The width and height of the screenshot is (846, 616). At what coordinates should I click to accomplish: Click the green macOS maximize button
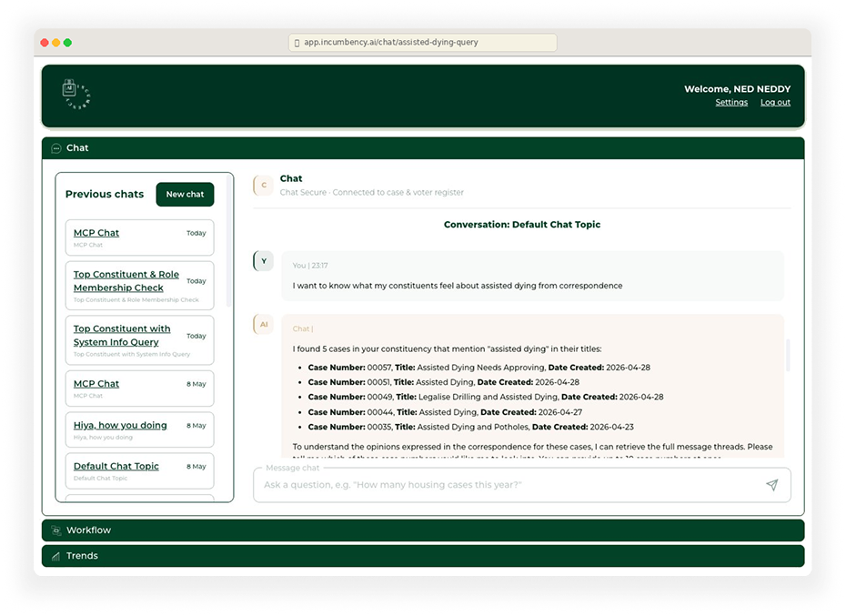point(67,43)
